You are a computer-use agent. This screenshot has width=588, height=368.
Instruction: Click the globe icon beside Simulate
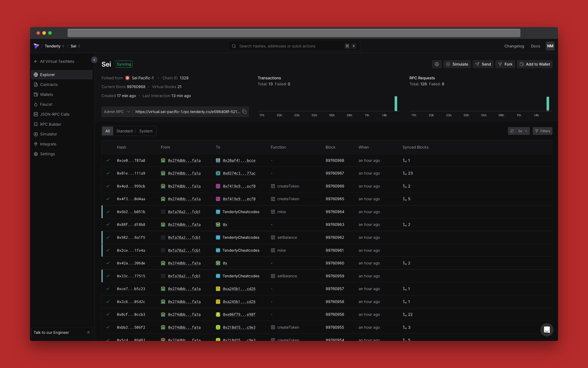coord(437,64)
